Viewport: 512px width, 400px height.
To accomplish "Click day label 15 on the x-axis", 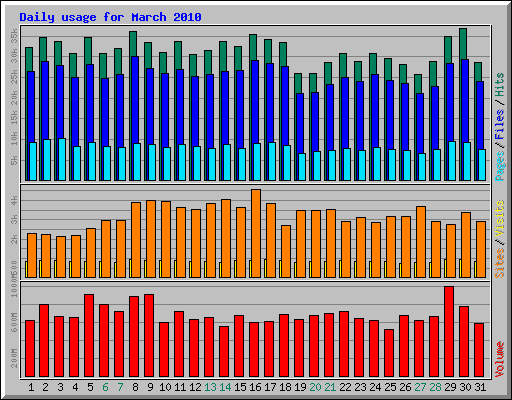I will click(x=240, y=387).
